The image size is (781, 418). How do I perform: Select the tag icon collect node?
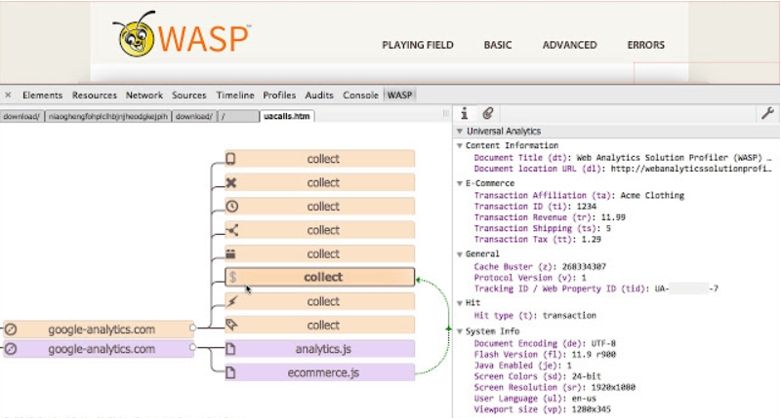pyautogui.click(x=319, y=325)
